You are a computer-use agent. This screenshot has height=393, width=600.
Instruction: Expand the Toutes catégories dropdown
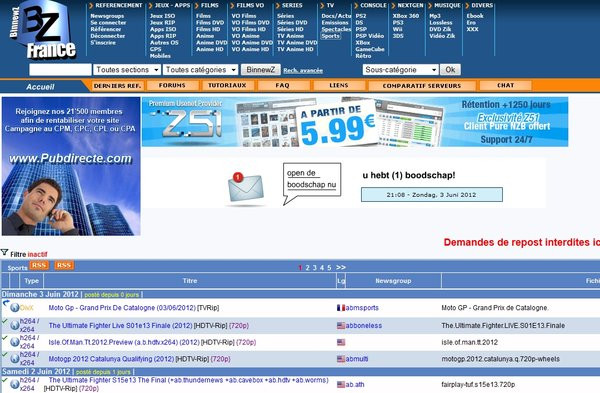pos(201,70)
